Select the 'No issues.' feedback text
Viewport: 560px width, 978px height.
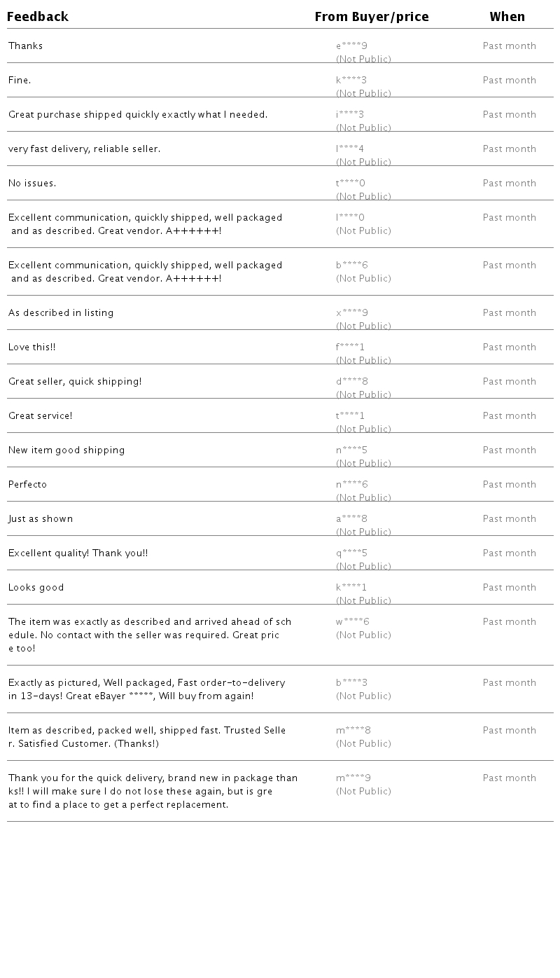coord(32,184)
